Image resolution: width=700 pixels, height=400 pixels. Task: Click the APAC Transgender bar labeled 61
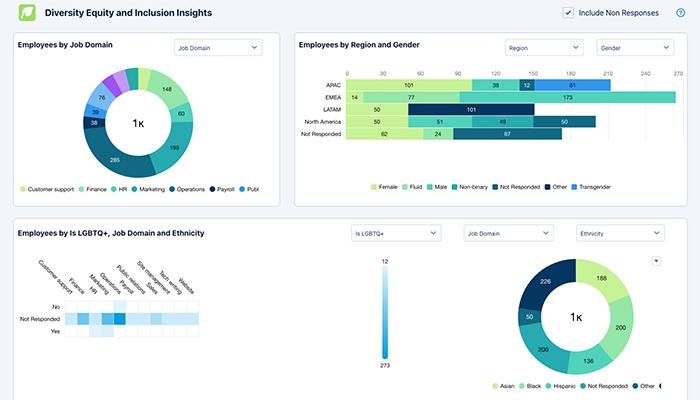[x=572, y=85]
